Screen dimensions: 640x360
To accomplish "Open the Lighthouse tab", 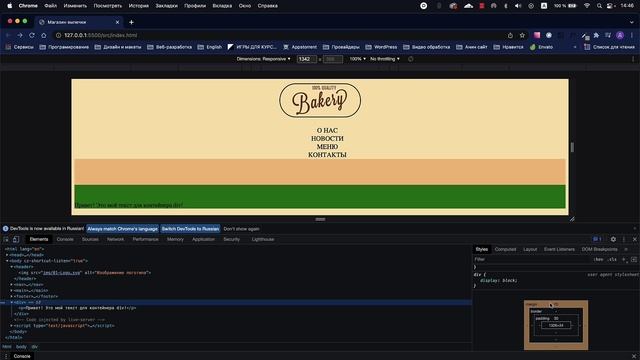I will 263,239.
